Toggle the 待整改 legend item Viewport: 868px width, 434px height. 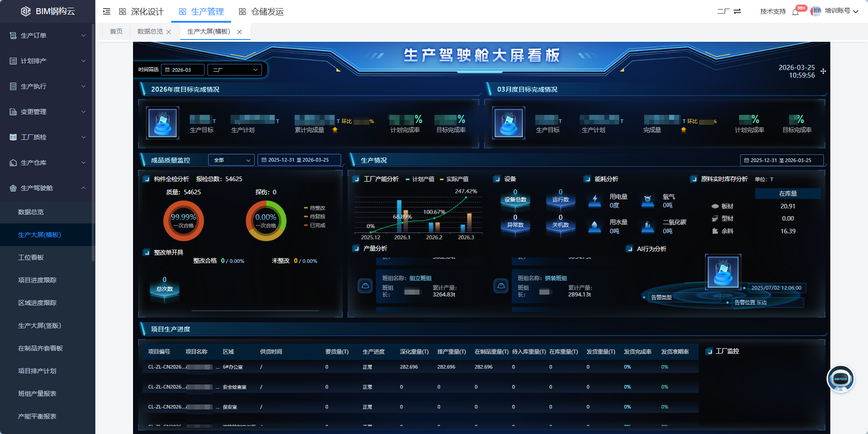pyautogui.click(x=315, y=208)
